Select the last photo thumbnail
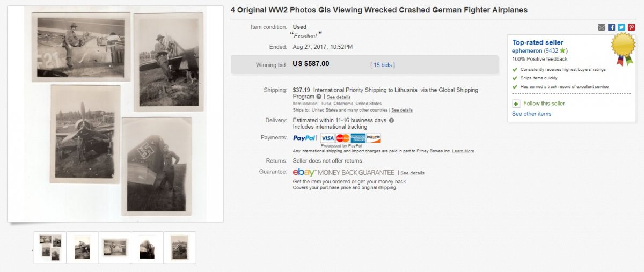The image size is (644, 272). 180,247
